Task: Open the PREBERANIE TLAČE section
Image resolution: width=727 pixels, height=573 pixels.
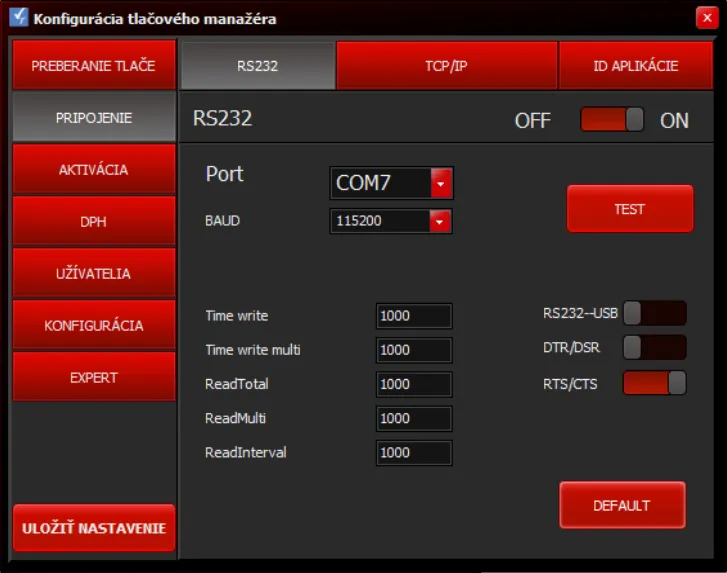Action: (94, 65)
